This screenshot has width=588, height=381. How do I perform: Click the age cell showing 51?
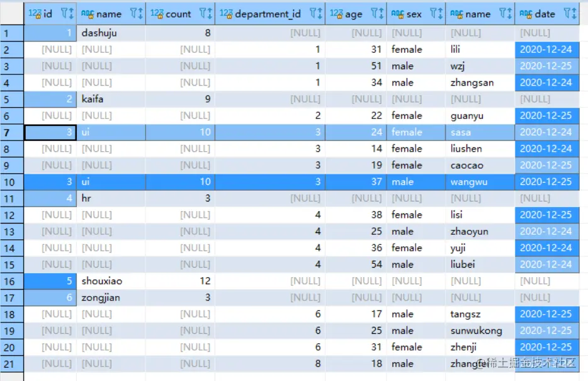click(x=356, y=66)
